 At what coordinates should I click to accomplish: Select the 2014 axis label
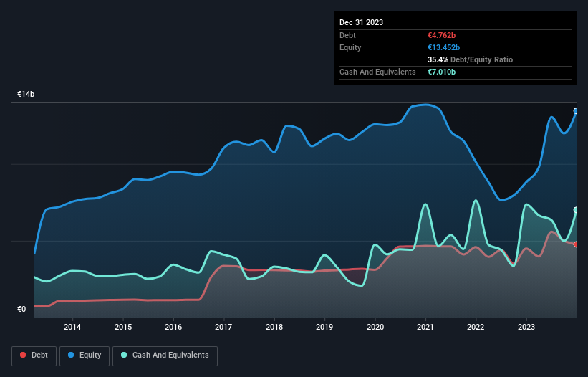coord(72,327)
